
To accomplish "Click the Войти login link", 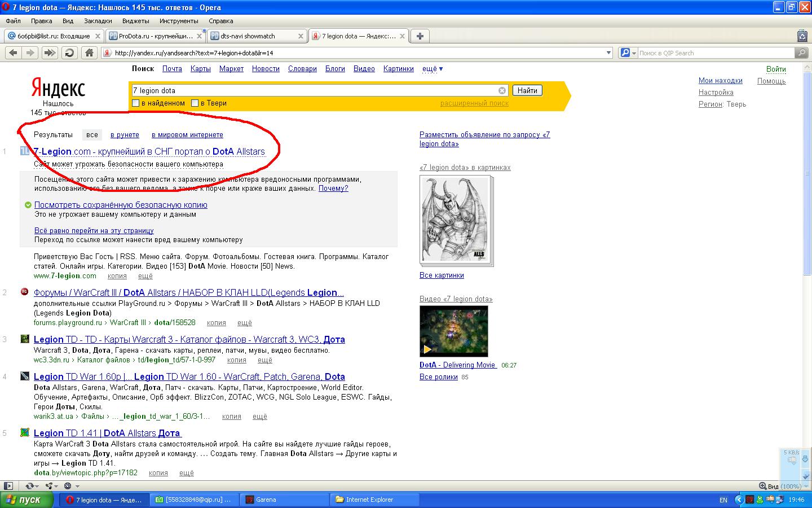I will pyautogui.click(x=776, y=69).
